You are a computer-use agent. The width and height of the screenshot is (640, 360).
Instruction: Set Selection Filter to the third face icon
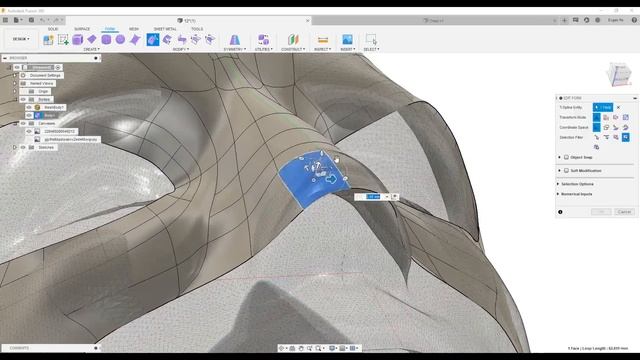[616, 138]
